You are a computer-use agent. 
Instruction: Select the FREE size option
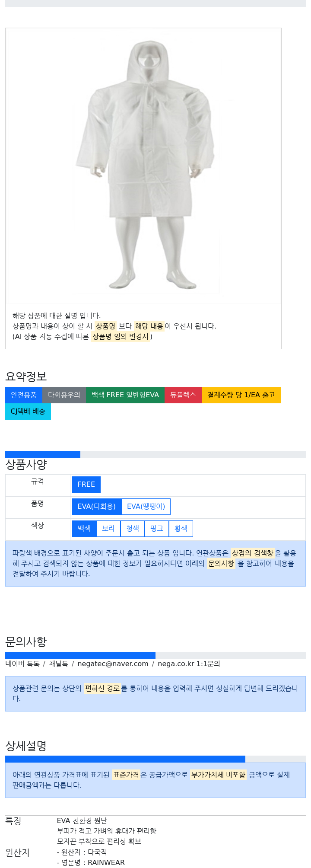coord(86,485)
